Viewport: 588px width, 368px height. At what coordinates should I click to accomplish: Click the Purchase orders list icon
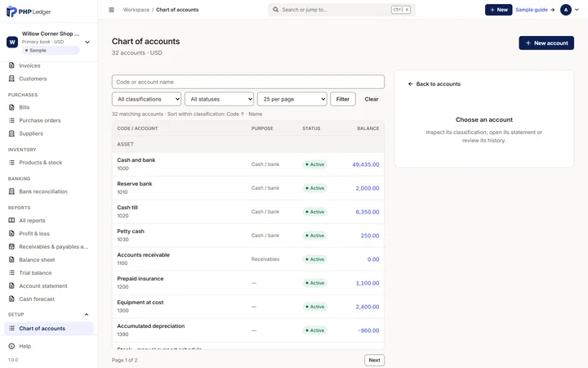click(x=11, y=120)
